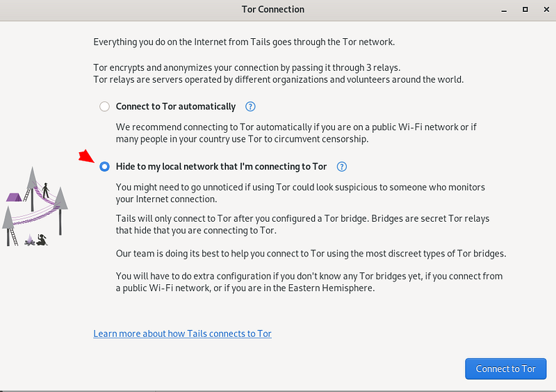This screenshot has width=556, height=392.
Task: Maximize the Tor Connection window
Action: click(x=525, y=10)
